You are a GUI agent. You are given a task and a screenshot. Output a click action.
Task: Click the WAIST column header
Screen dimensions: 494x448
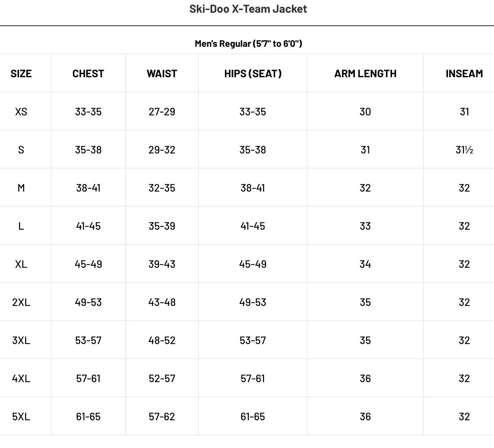point(162,74)
